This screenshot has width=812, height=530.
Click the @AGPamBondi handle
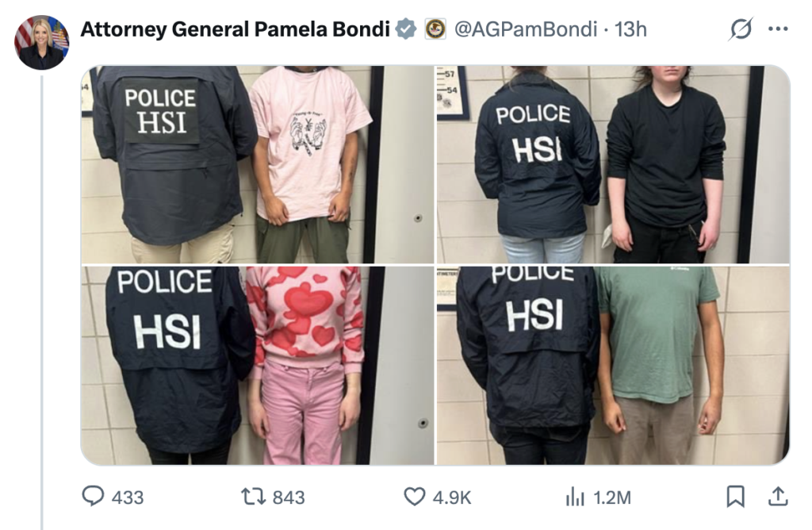tap(526, 29)
